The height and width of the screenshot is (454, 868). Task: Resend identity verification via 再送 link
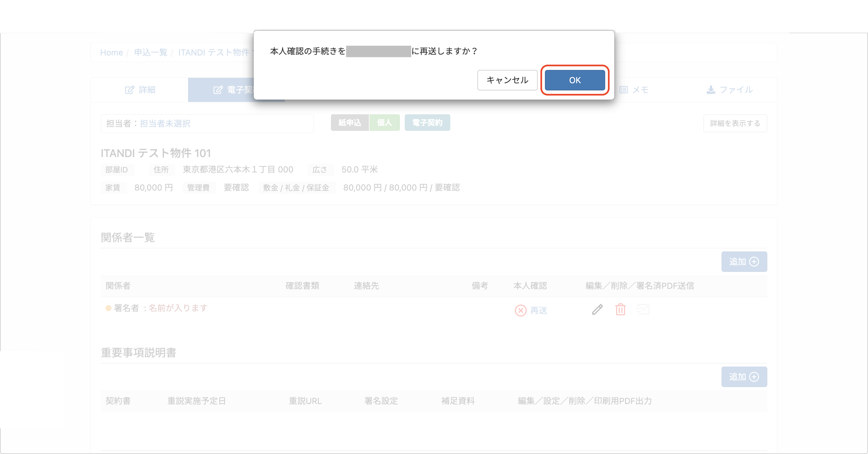[539, 311]
